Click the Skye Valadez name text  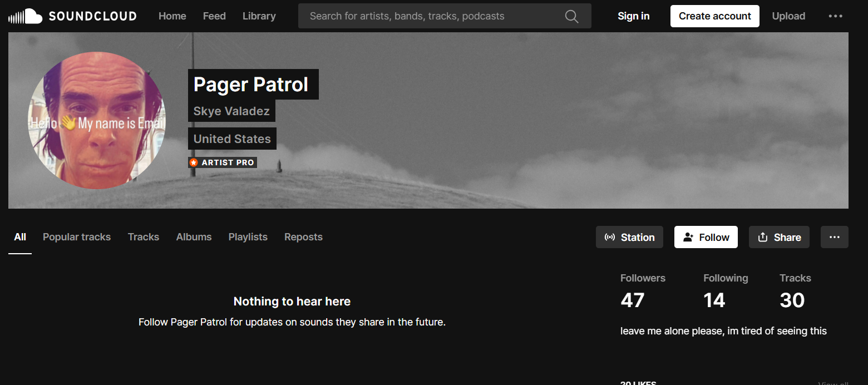coord(231,111)
